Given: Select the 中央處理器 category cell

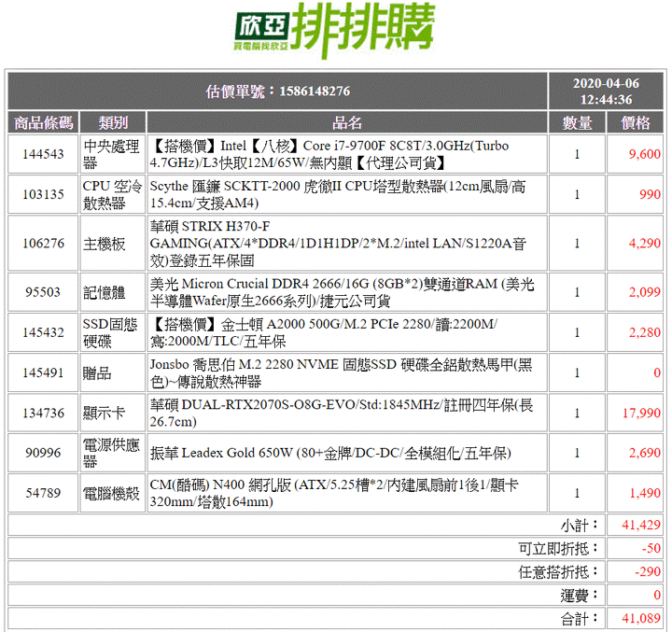Looking at the screenshot, I should pos(113,154).
